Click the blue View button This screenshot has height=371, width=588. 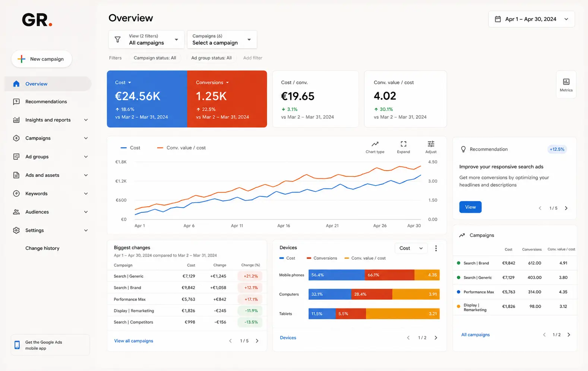pyautogui.click(x=470, y=207)
